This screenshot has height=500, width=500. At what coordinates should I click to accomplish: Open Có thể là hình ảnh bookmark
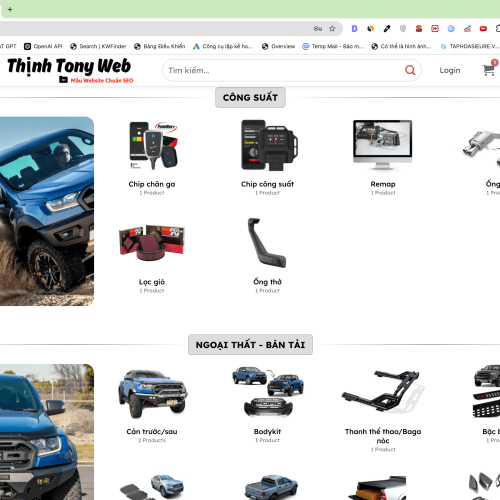click(x=401, y=46)
